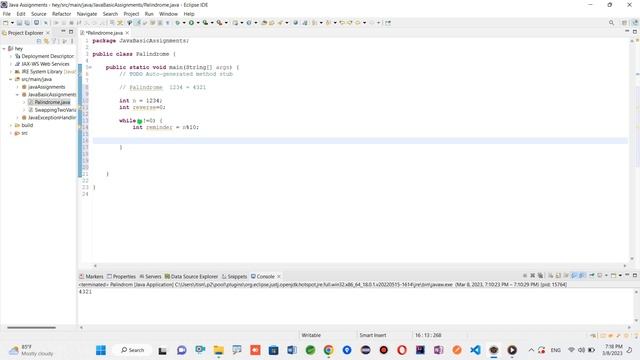Toggle Pin Console
Viewport: 640px width, 360px height.
tap(592, 276)
